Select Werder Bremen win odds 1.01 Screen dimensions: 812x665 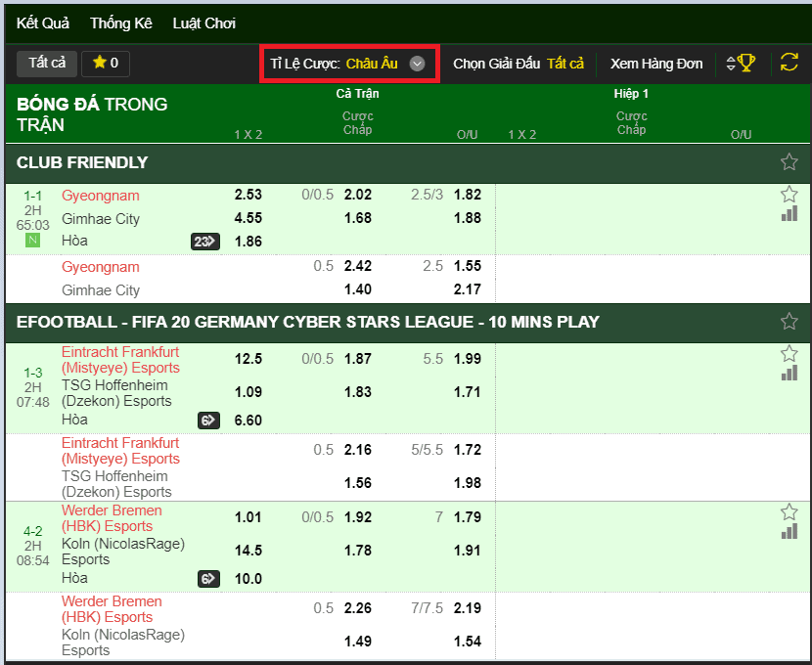click(x=248, y=517)
